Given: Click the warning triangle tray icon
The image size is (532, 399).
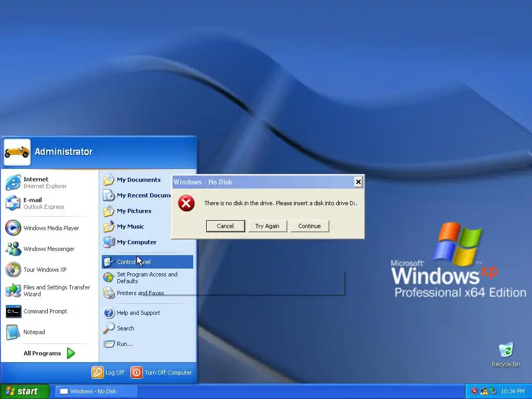Looking at the screenshot, I should [484, 391].
